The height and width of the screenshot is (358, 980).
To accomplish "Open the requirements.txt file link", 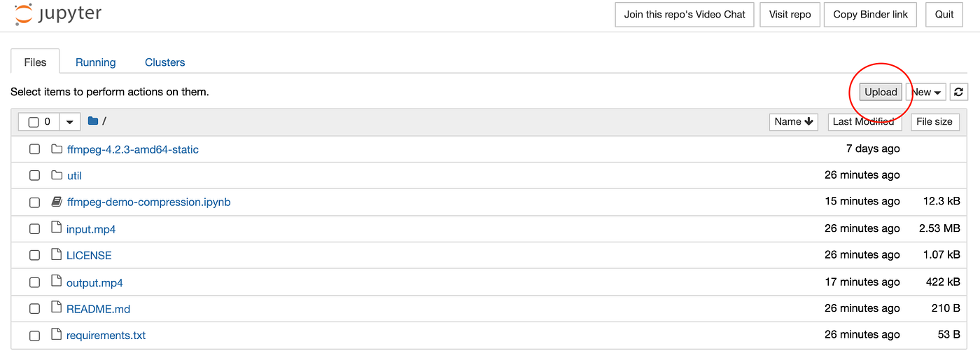I will point(106,335).
